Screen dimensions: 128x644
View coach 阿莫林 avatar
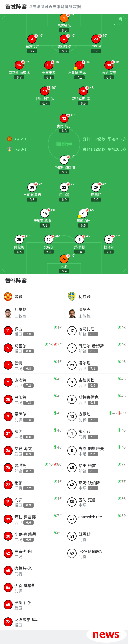(x=8, y=313)
